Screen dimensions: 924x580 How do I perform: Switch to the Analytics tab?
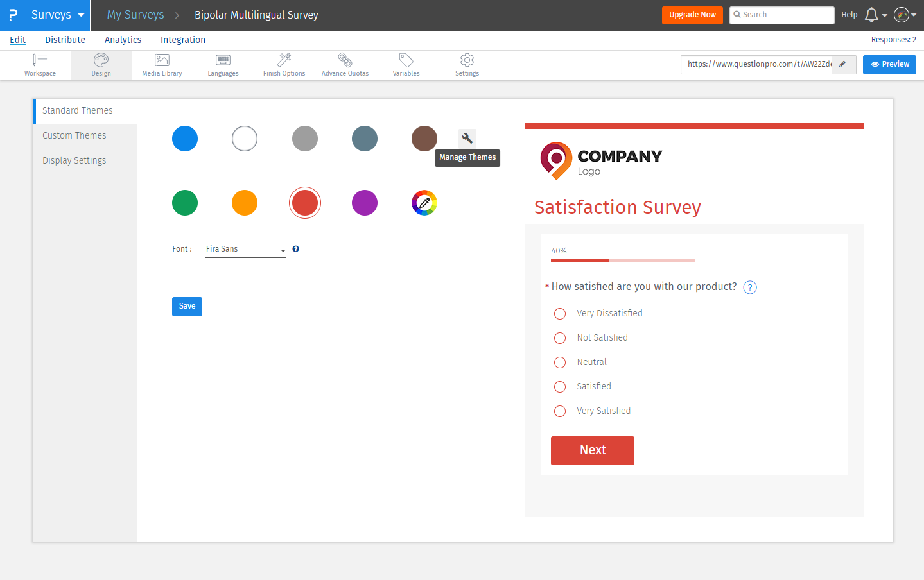[x=122, y=40]
